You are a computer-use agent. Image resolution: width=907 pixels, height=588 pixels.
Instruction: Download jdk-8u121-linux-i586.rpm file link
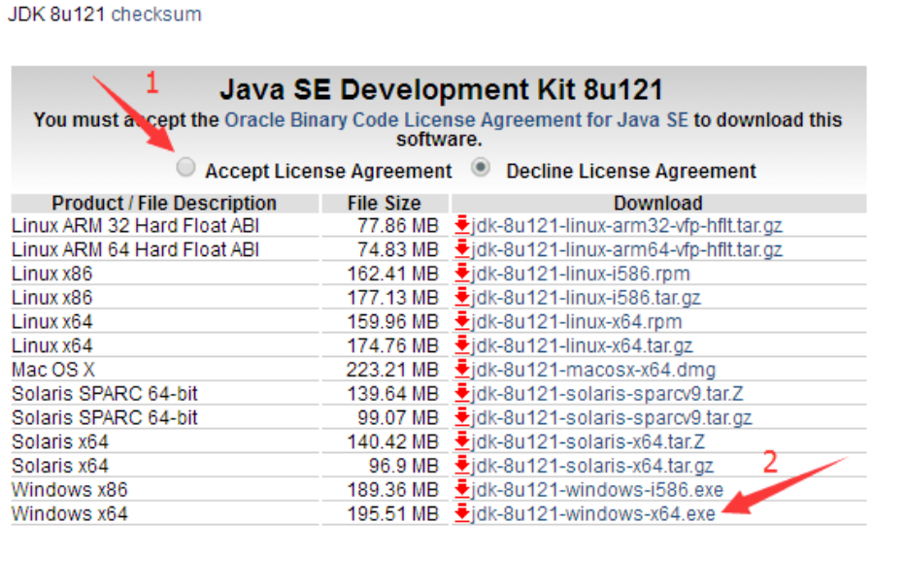[581, 274]
